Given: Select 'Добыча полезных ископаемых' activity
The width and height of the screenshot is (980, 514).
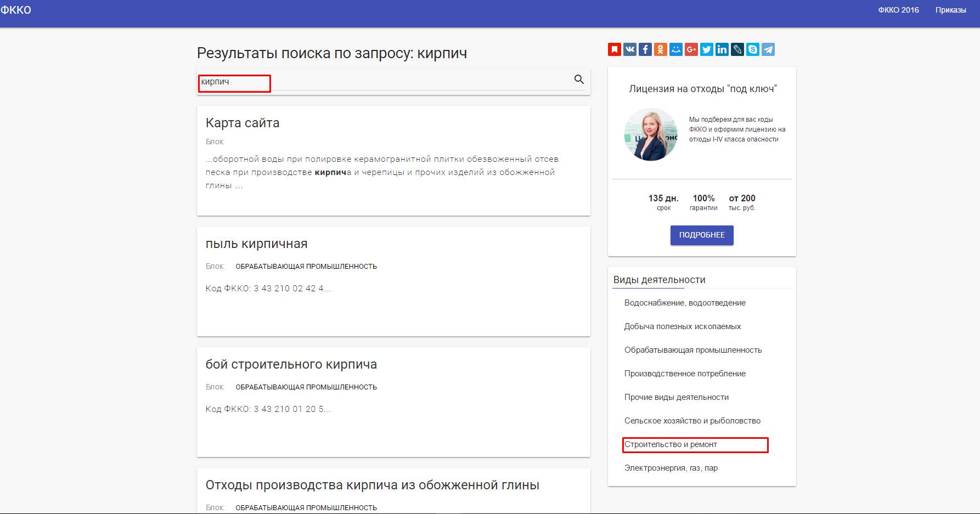Looking at the screenshot, I should pyautogui.click(x=683, y=326).
